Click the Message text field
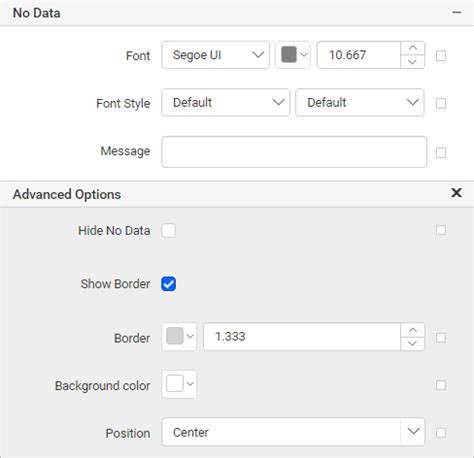Viewport: 474px width, 458px height. [x=294, y=152]
